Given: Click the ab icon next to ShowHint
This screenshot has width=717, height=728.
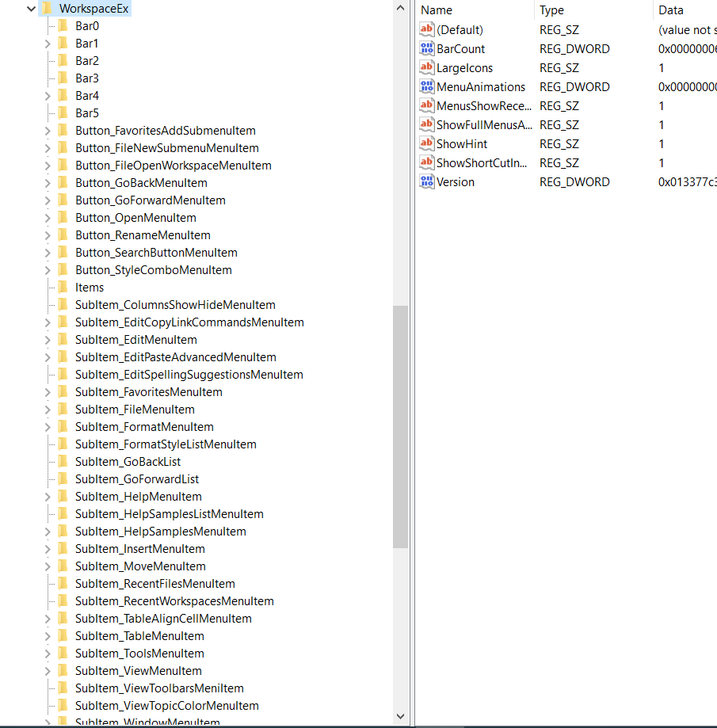Looking at the screenshot, I should click(425, 143).
